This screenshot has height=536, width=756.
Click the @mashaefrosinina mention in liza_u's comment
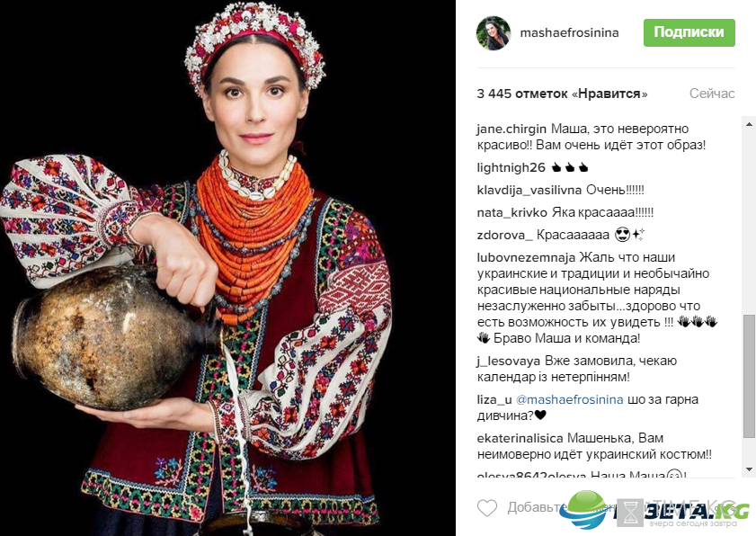coord(569,399)
